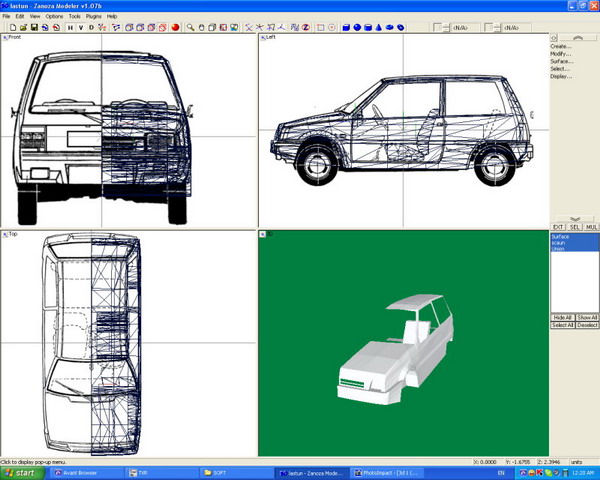Click the percent-style snap icon
This screenshot has width=600, height=480.
click(x=295, y=28)
